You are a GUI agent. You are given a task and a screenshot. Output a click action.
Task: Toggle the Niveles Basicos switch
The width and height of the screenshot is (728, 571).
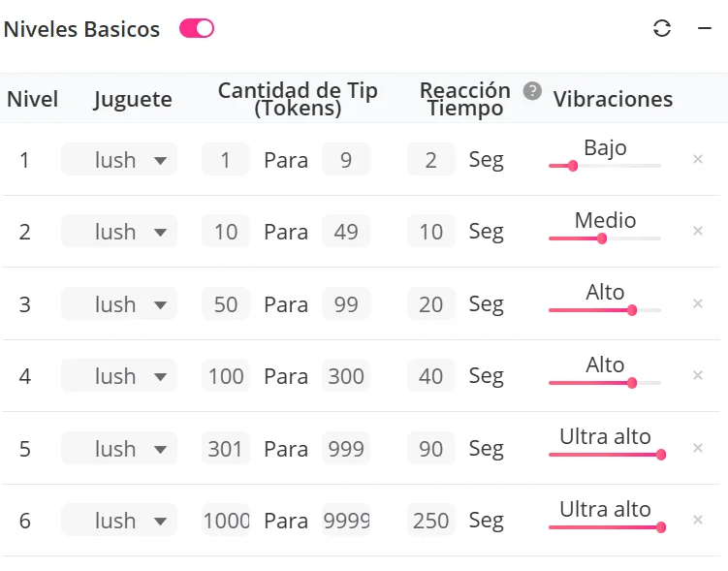coord(197,29)
